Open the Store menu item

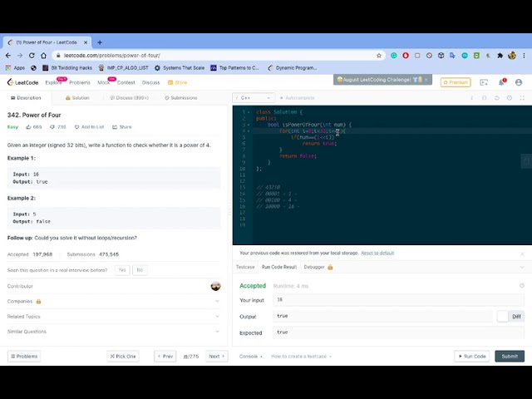coord(177,82)
